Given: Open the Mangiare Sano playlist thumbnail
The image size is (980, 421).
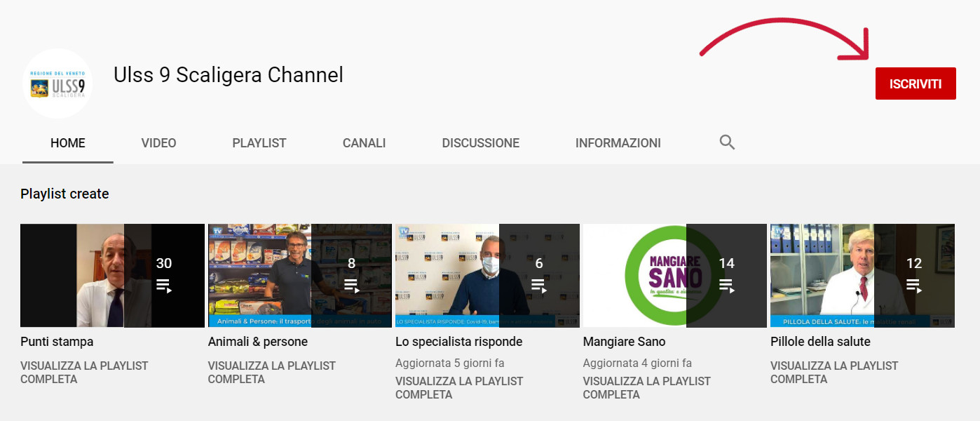Looking at the screenshot, I should point(675,276).
